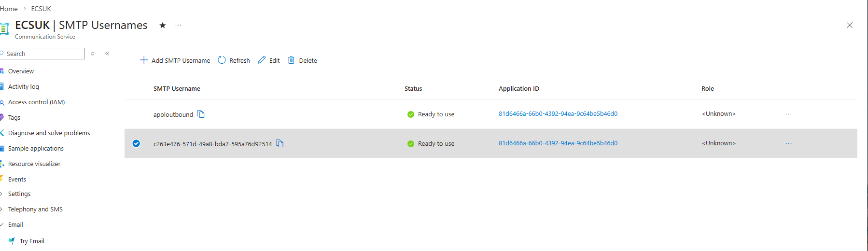This screenshot has width=868, height=251.
Task: Open row actions menu for c263e476 row
Action: [788, 143]
